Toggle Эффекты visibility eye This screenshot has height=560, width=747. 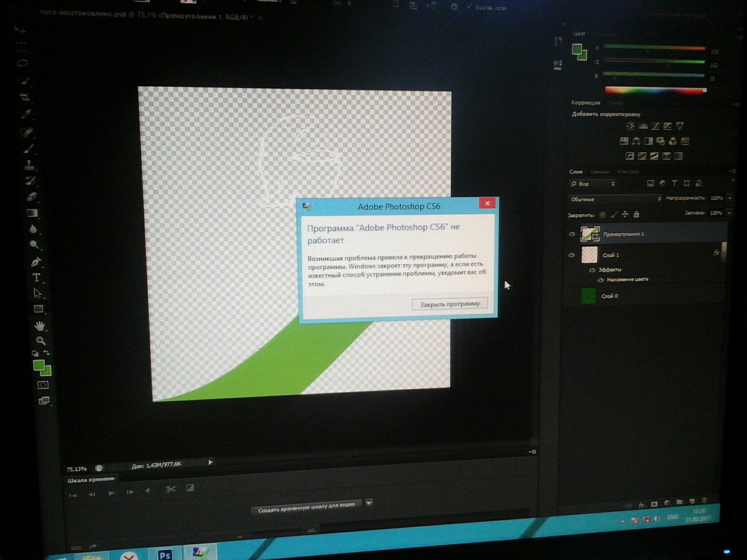(x=592, y=270)
